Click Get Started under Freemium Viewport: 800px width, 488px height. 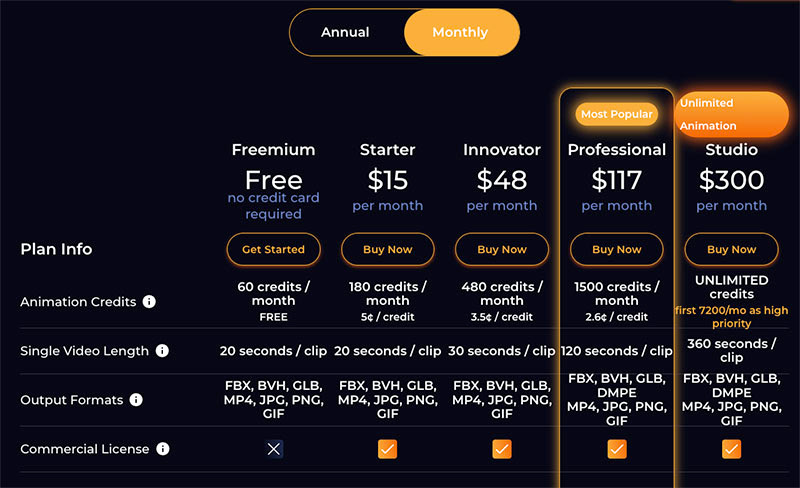(x=273, y=249)
